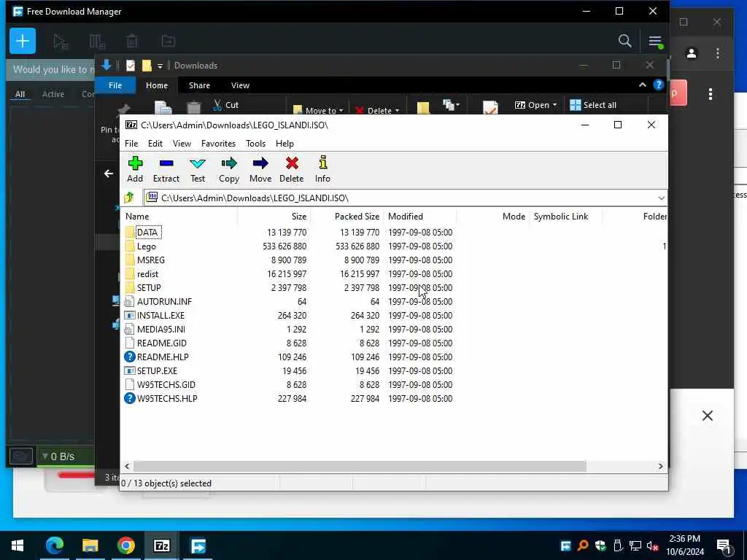747x560 pixels.
Task: Open the hamburger menu in Free Download Manager
Action: [x=655, y=42]
